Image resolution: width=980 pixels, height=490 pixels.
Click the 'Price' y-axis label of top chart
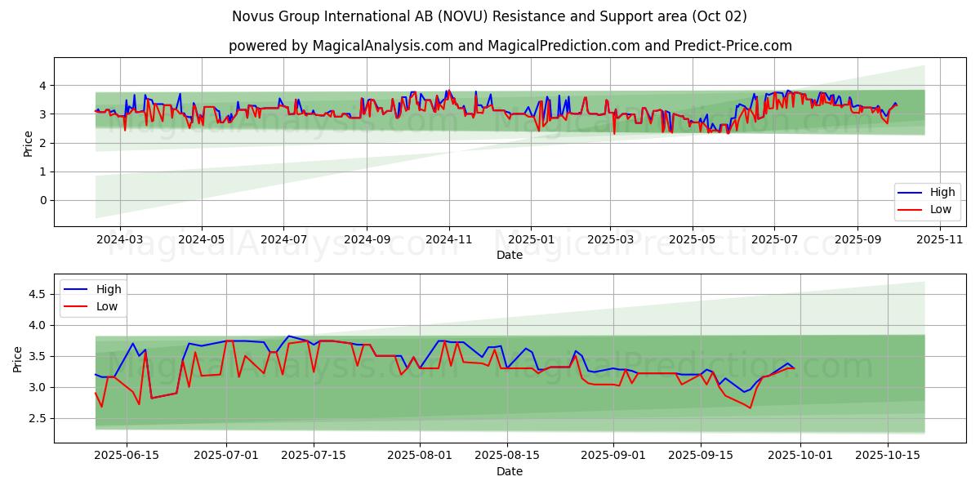click(29, 144)
